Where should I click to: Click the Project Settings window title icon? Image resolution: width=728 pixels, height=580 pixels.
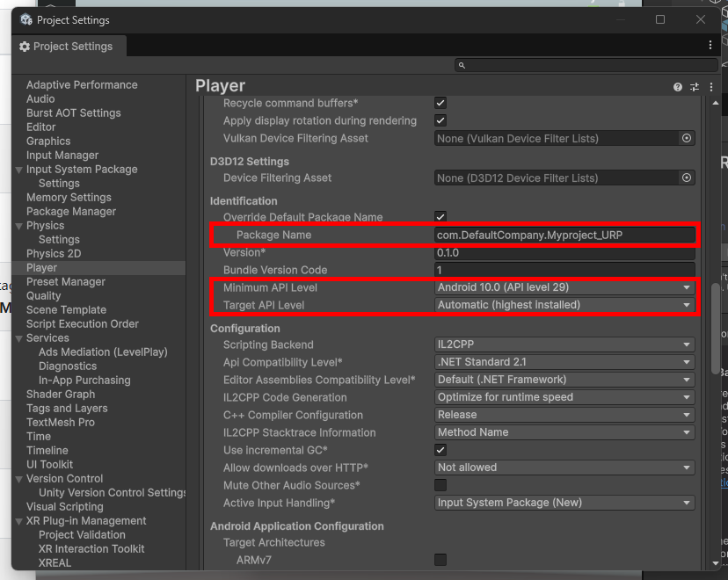tap(26, 19)
